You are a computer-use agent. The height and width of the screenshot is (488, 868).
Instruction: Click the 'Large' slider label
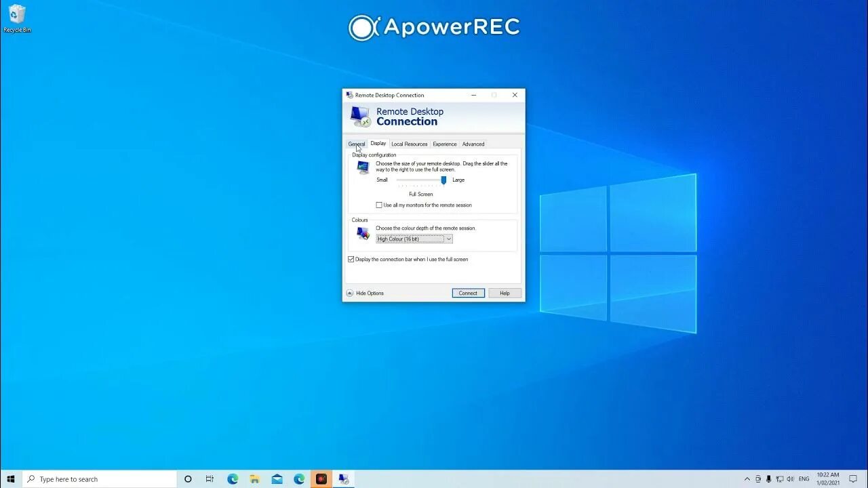pos(458,180)
